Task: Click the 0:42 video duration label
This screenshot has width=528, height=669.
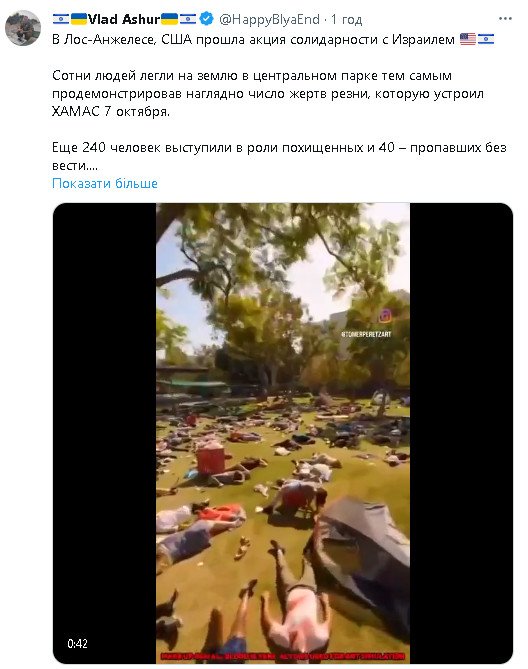Action: 78,643
